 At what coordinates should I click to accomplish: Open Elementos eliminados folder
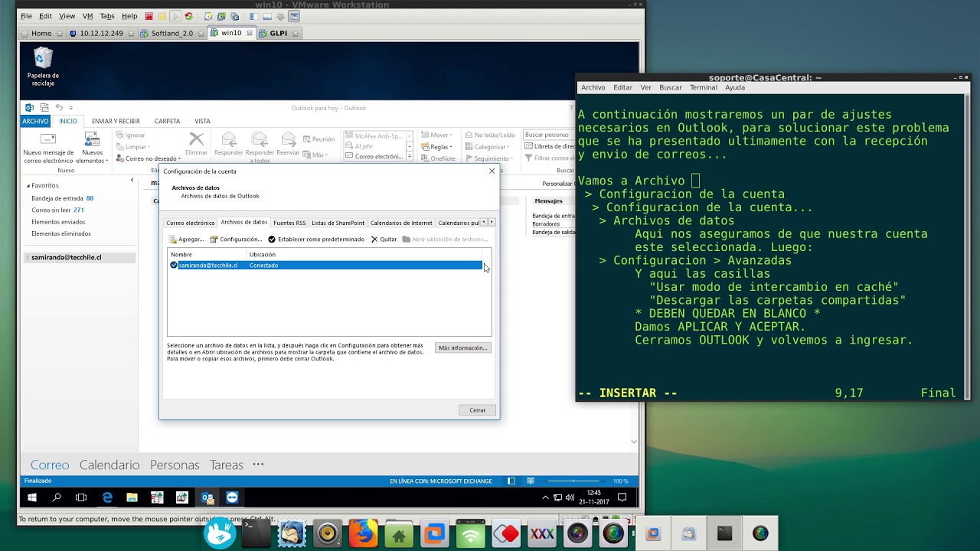pos(61,233)
